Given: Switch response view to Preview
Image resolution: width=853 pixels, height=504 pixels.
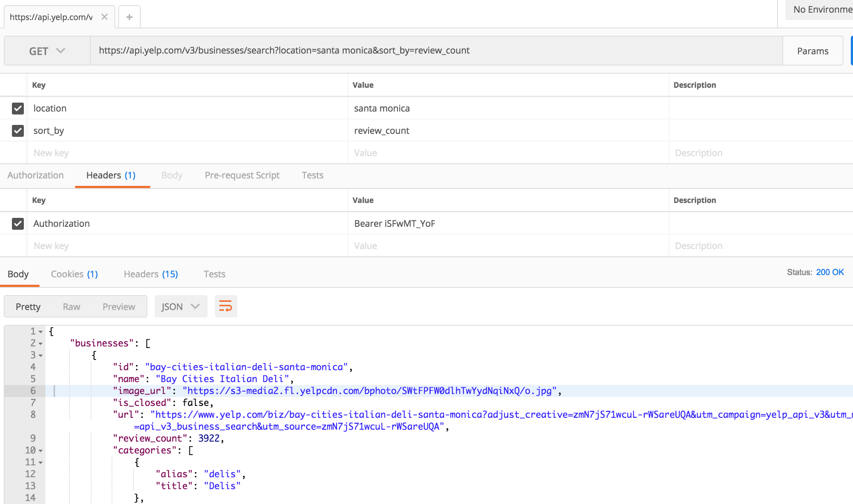Looking at the screenshot, I should coord(119,307).
